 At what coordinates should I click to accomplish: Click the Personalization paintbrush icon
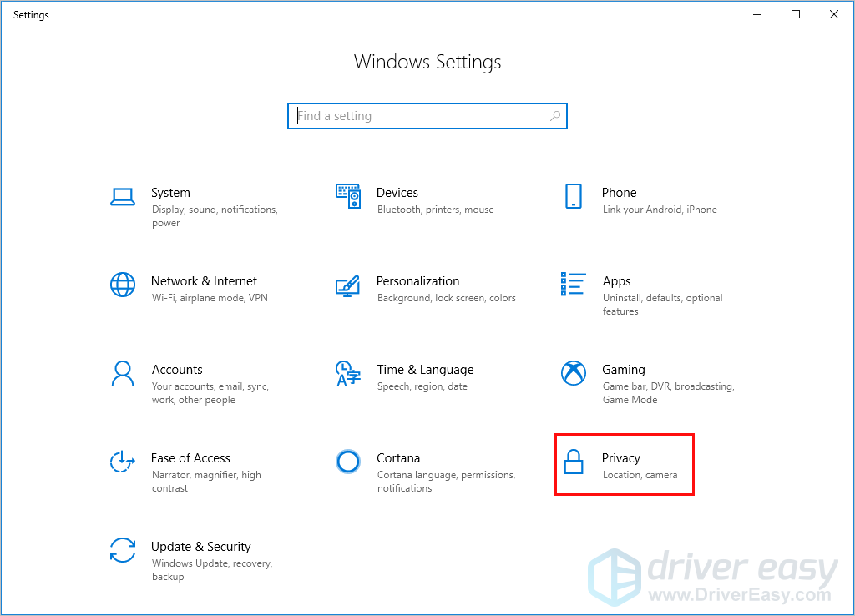click(347, 285)
